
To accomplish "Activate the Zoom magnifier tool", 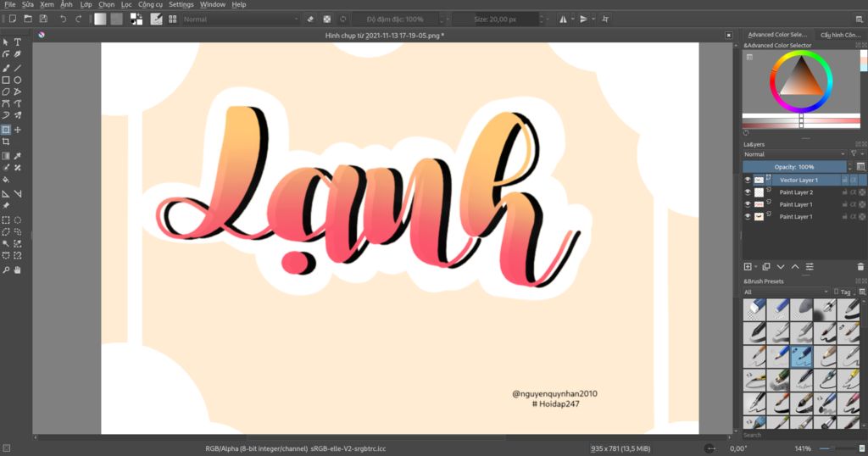I will pyautogui.click(x=6, y=270).
